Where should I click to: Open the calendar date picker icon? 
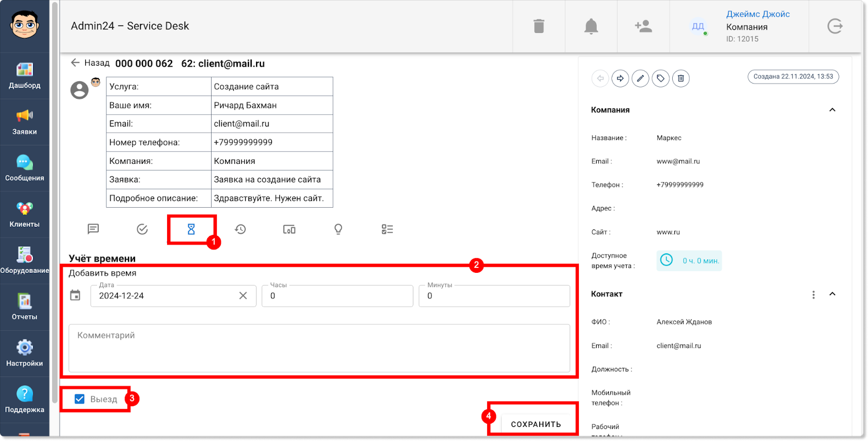(x=75, y=295)
